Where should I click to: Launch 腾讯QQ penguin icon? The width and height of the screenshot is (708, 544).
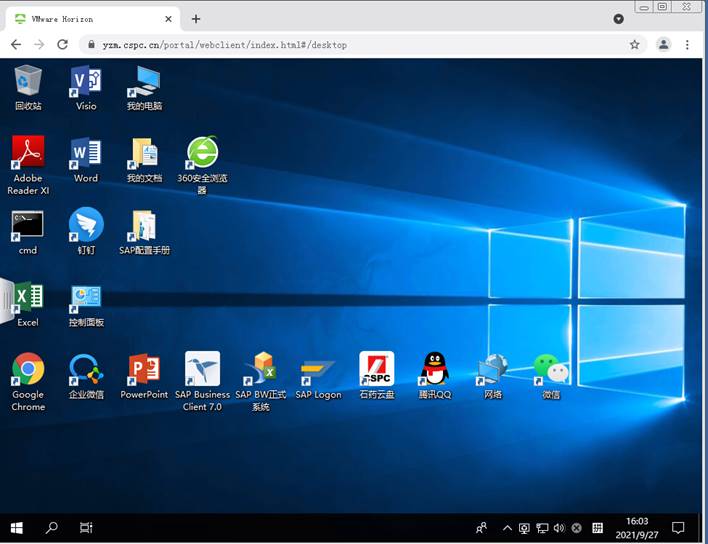click(x=435, y=376)
